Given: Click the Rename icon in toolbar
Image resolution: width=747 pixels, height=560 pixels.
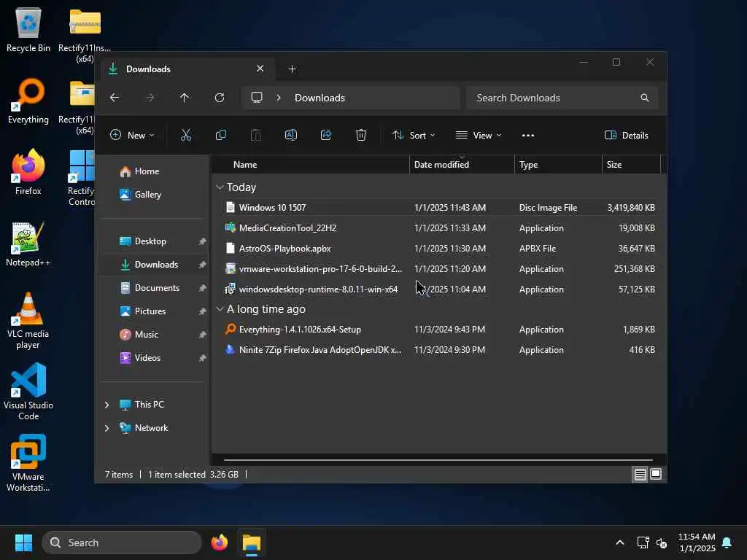Looking at the screenshot, I should [x=291, y=135].
